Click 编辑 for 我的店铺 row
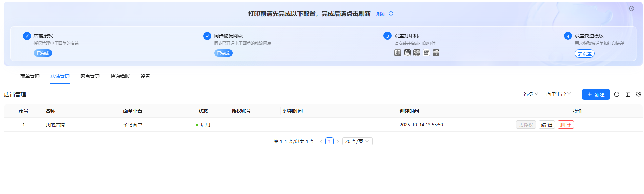This screenshot has width=644, height=194. tap(546, 125)
